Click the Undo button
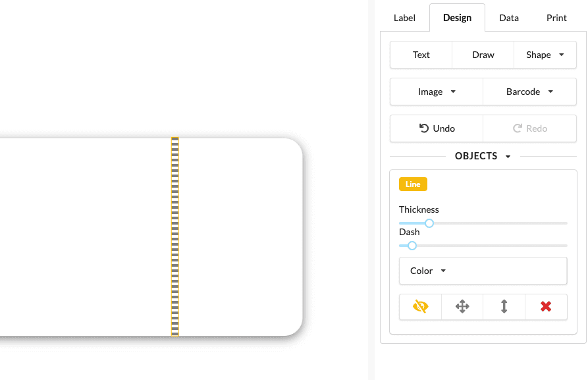The image size is (588, 380). click(437, 128)
